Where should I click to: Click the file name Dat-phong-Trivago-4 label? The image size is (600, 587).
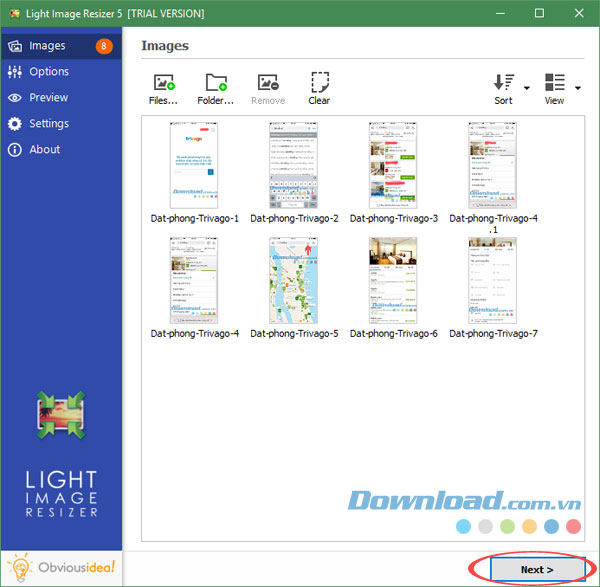coord(195,334)
